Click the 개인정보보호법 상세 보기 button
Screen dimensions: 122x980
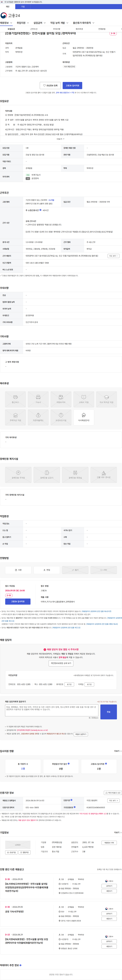61,663
